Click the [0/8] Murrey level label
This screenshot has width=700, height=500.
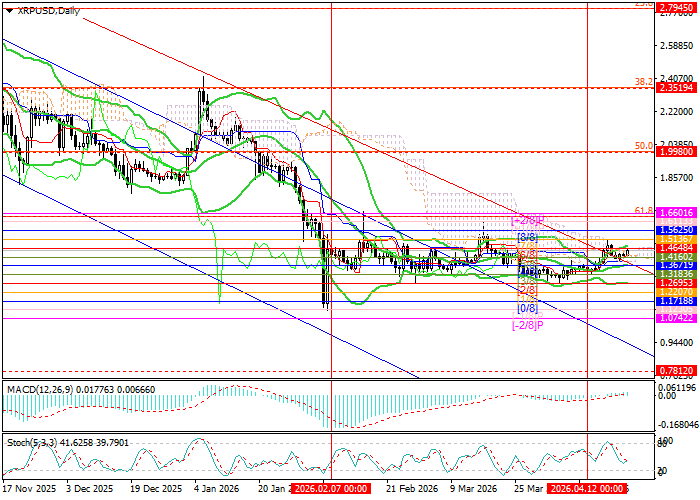click(527, 309)
